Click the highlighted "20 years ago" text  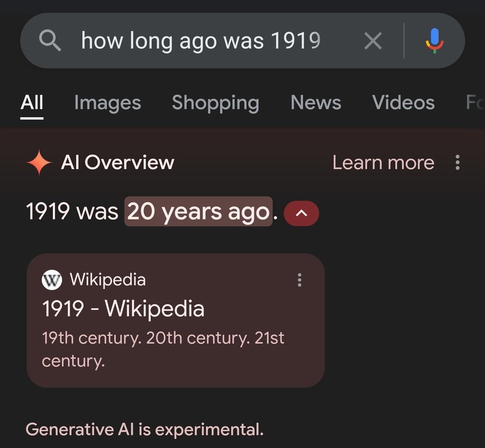click(x=198, y=212)
